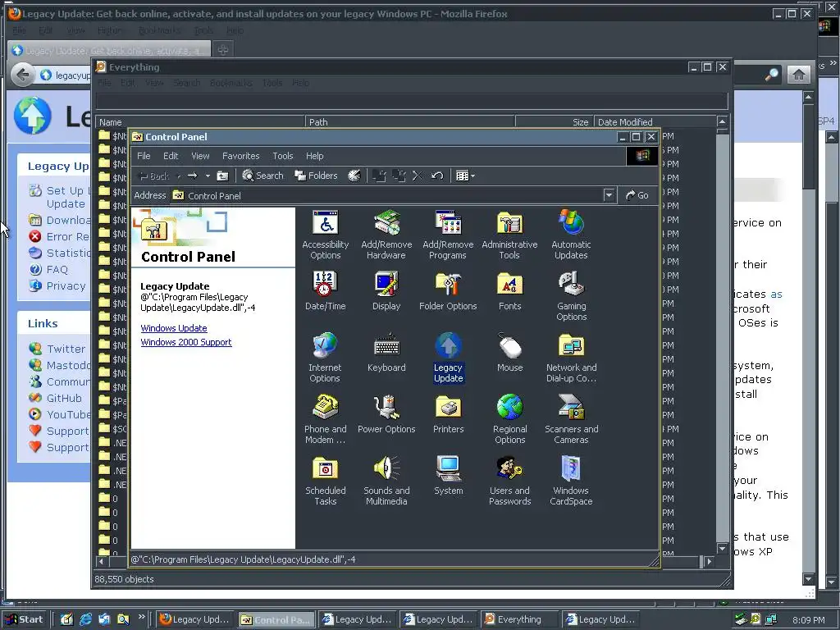840x630 pixels.
Task: Sort Everything results by Path column
Action: 410,122
